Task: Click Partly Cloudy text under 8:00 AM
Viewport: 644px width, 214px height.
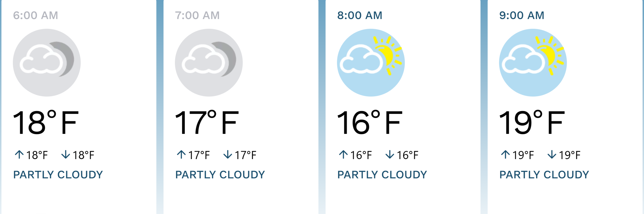Action: tap(382, 175)
